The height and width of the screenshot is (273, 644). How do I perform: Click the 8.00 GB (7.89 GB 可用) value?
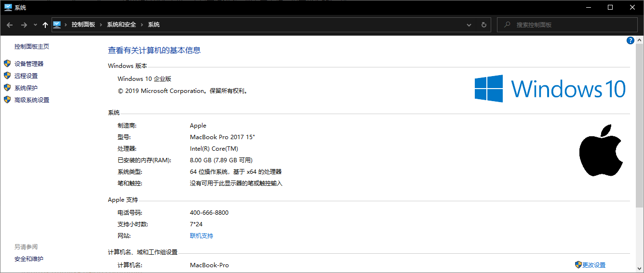(x=221, y=160)
